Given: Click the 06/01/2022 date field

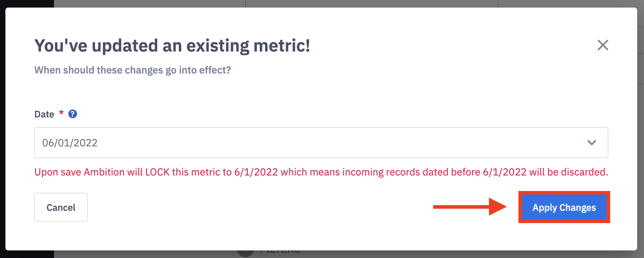Looking at the screenshot, I should pos(288,143).
